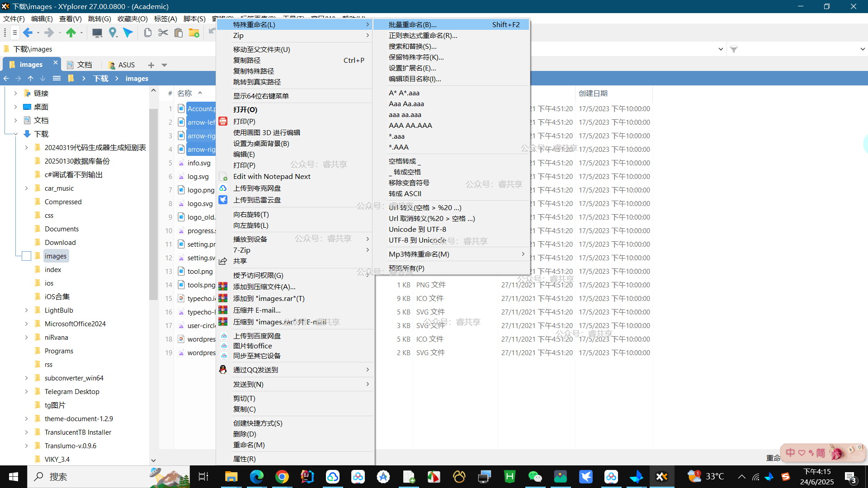This screenshot has width=868, height=488.
Task: Choose 删除(D) in context menu
Action: (x=295, y=434)
